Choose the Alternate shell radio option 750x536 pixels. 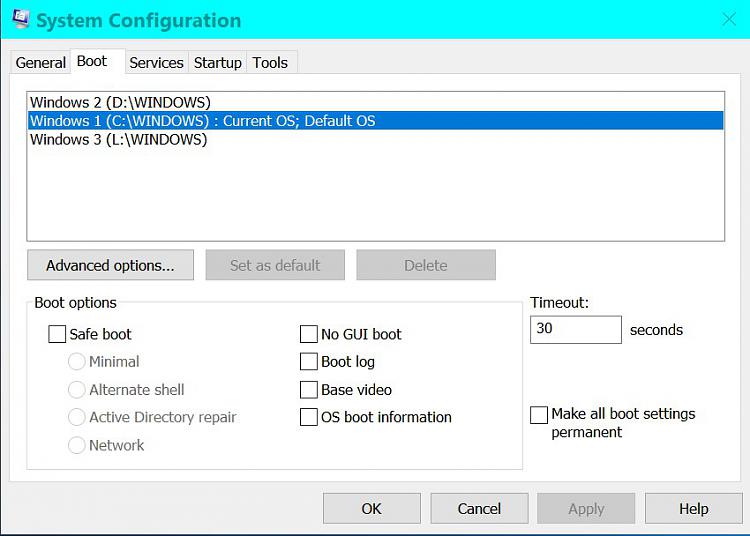(x=77, y=390)
